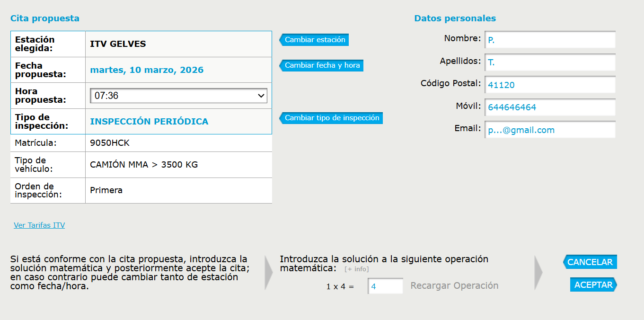Confirm appointment with ACEPTAR button
This screenshot has width=644, height=320.
click(x=593, y=285)
